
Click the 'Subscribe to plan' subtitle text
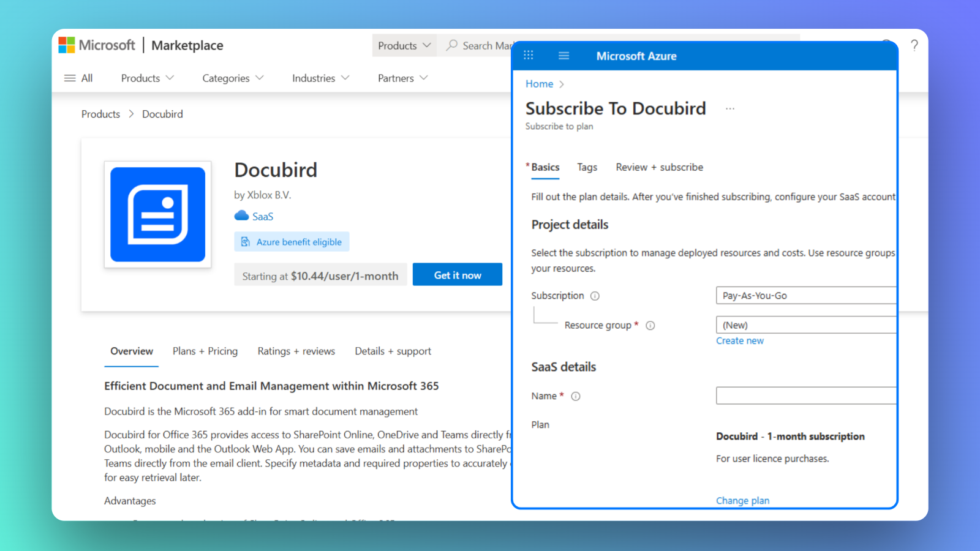pos(559,126)
